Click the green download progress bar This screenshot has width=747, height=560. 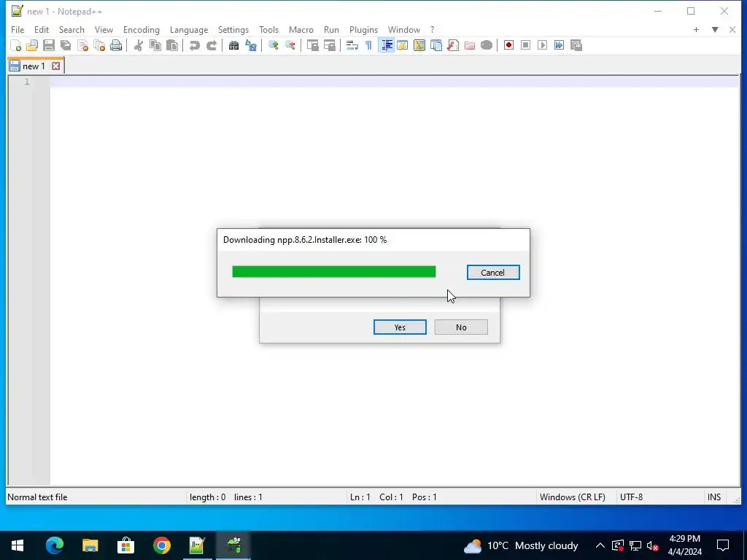pyautogui.click(x=334, y=271)
